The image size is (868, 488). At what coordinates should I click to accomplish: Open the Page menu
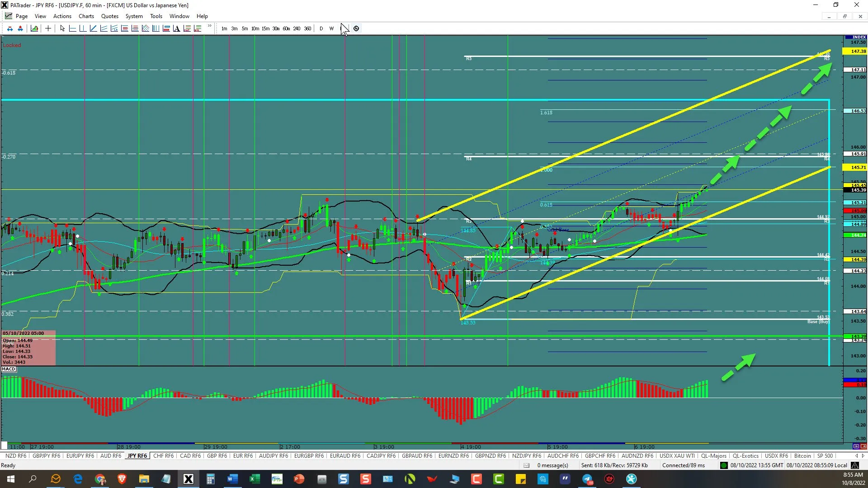(21, 16)
